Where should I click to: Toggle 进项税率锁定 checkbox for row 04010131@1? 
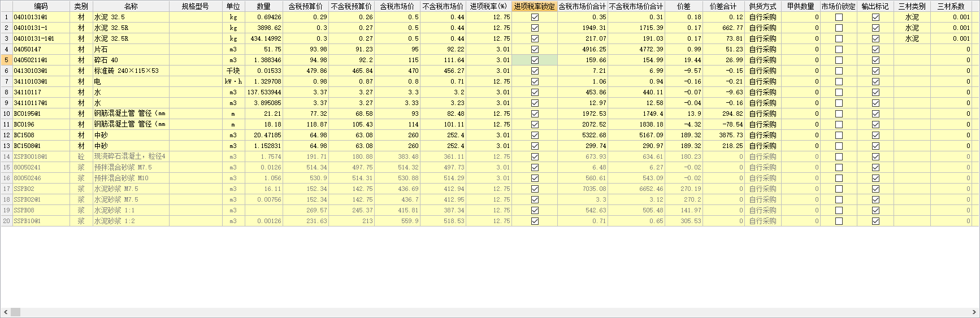pos(535,17)
